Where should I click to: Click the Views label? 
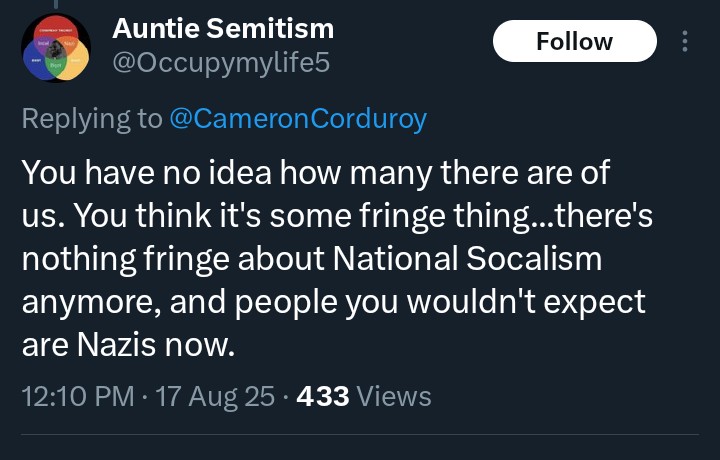tap(394, 396)
